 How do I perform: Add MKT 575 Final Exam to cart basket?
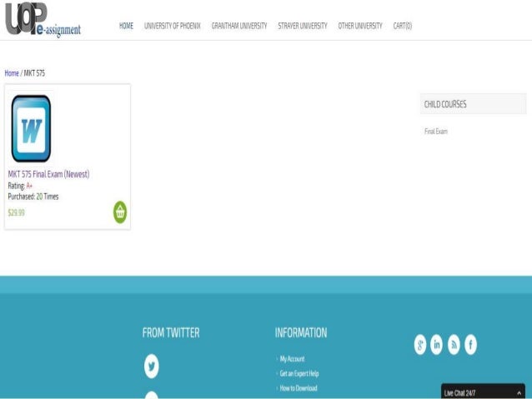(x=120, y=212)
